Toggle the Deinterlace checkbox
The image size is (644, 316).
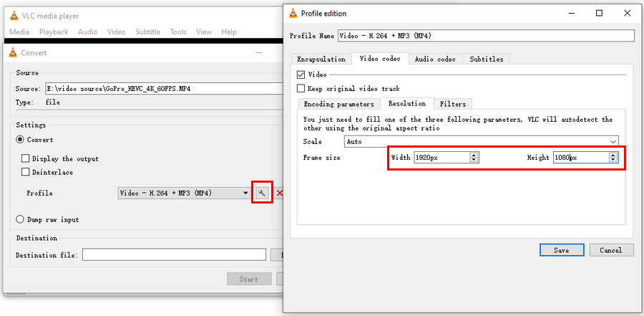tap(26, 172)
